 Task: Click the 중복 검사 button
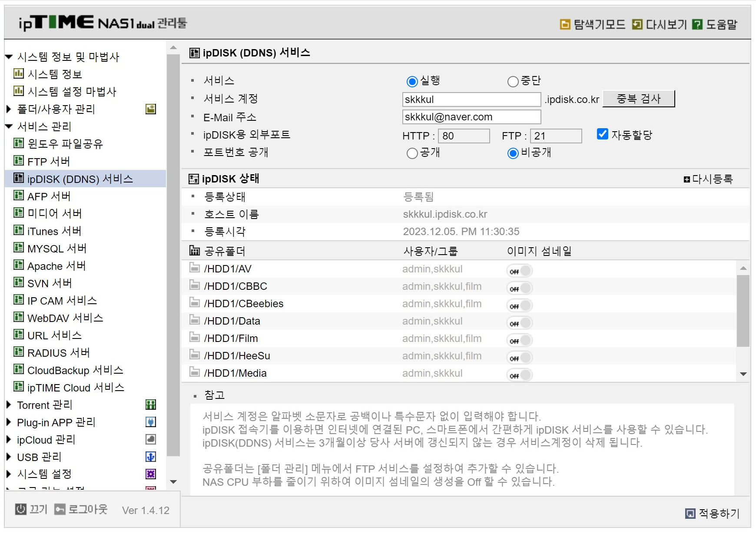(639, 99)
